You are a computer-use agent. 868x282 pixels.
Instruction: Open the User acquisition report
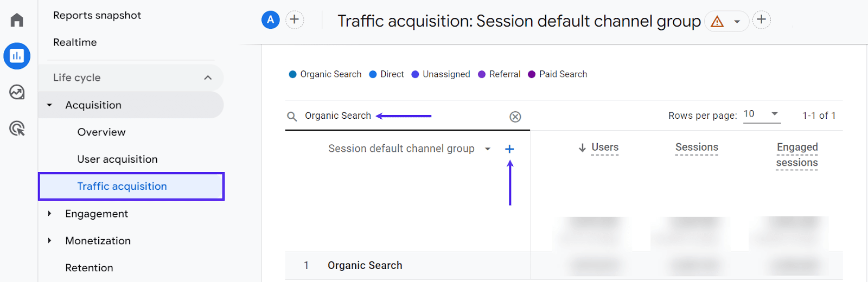click(x=117, y=159)
